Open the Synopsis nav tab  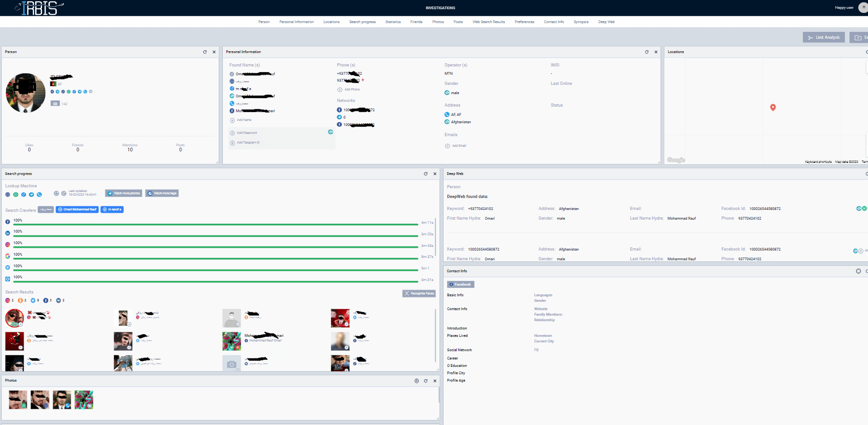click(581, 22)
